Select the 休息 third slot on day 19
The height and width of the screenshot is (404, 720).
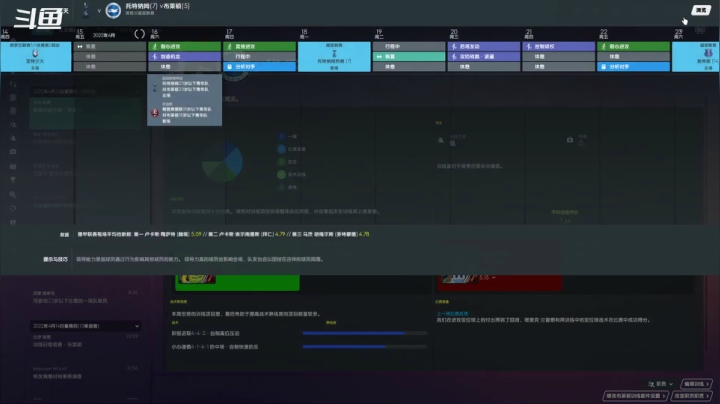409,67
